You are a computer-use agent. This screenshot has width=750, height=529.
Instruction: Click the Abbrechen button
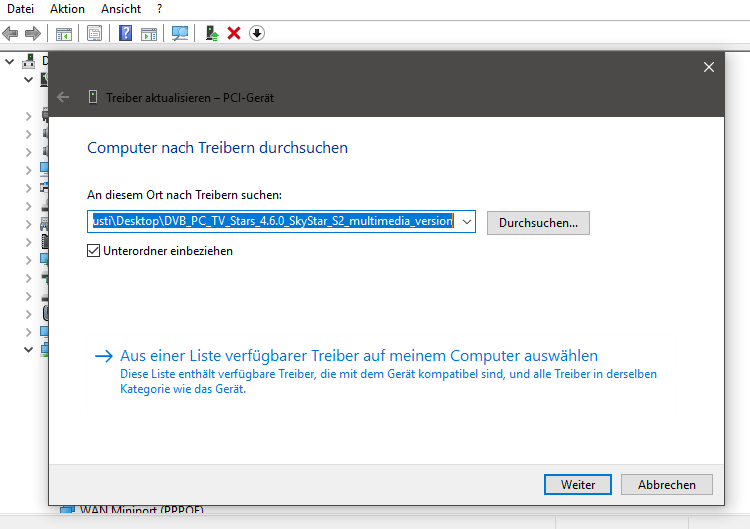coord(667,485)
